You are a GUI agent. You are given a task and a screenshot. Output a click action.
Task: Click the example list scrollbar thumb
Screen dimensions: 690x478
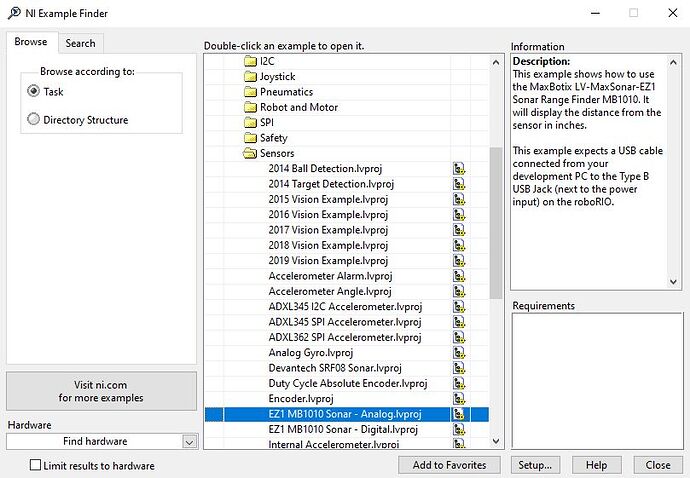[x=496, y=223]
